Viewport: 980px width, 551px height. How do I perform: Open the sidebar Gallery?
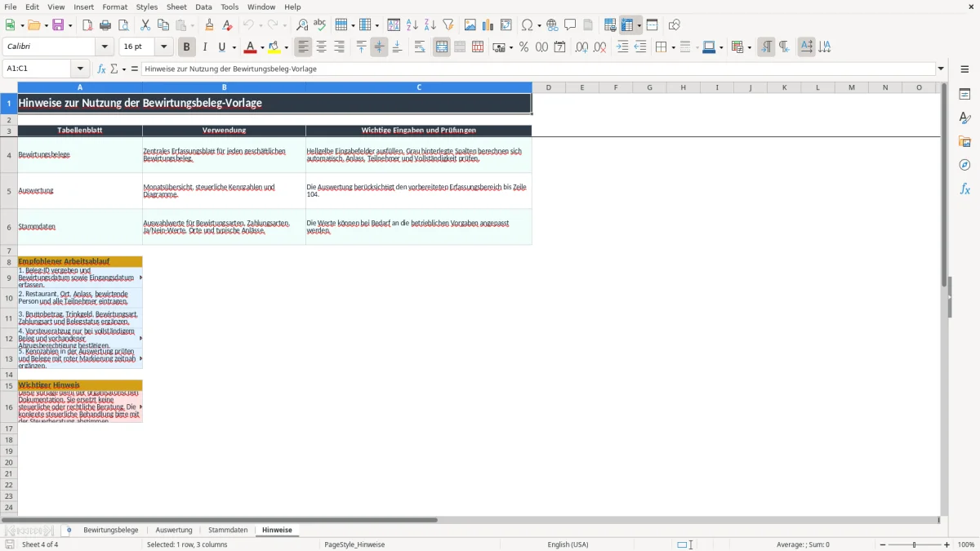pos(965,142)
